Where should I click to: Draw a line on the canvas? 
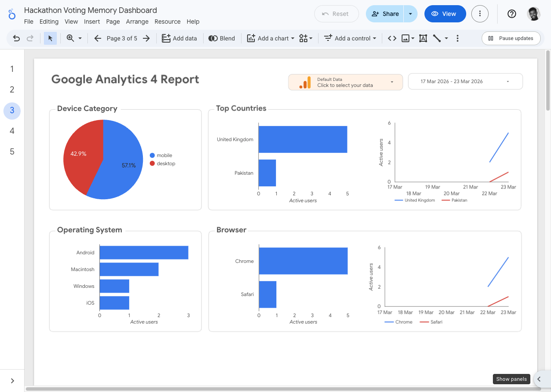pos(436,38)
